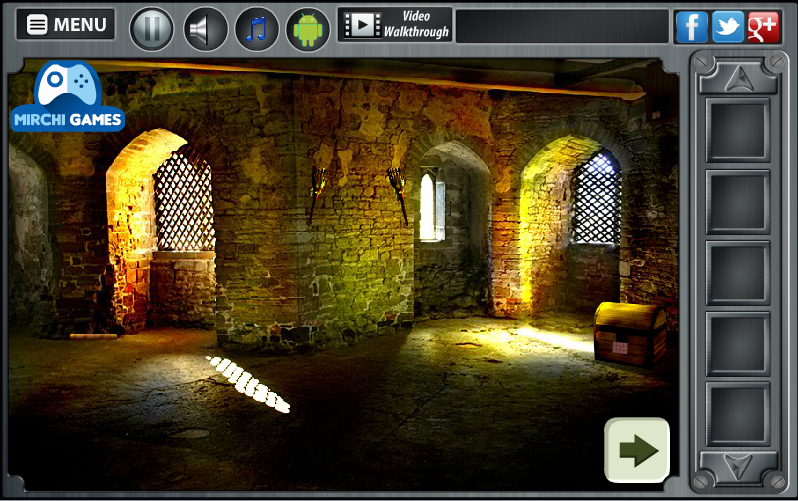The width and height of the screenshot is (798, 501).
Task: Examine the glowing white stones on the floor
Action: [x=248, y=384]
